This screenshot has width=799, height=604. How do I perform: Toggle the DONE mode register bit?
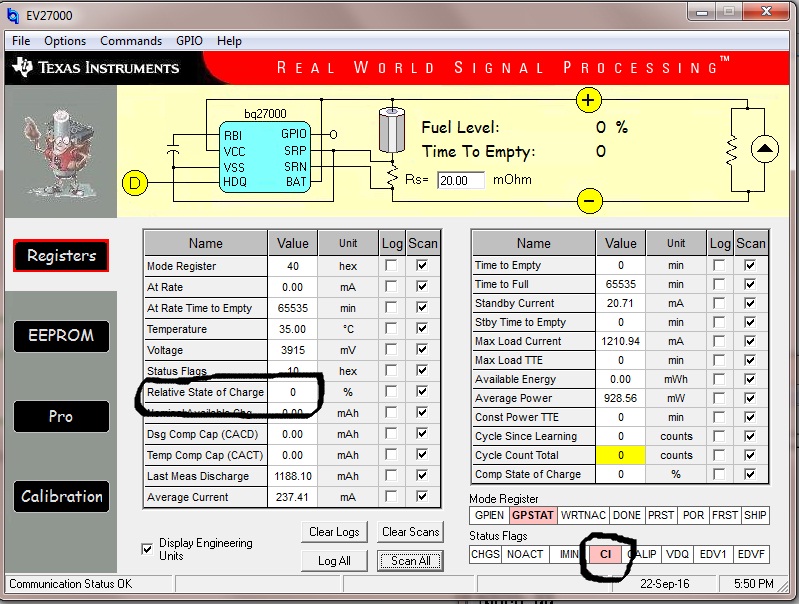pyautogui.click(x=627, y=515)
